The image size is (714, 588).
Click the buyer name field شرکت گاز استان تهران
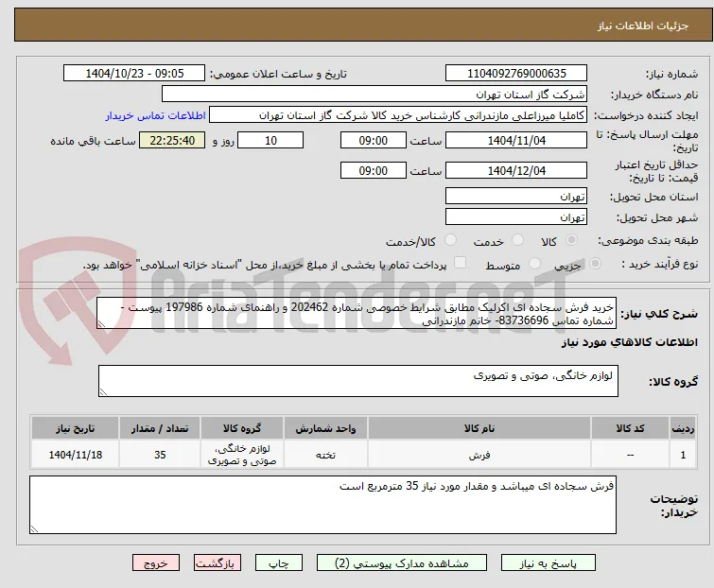(374, 95)
